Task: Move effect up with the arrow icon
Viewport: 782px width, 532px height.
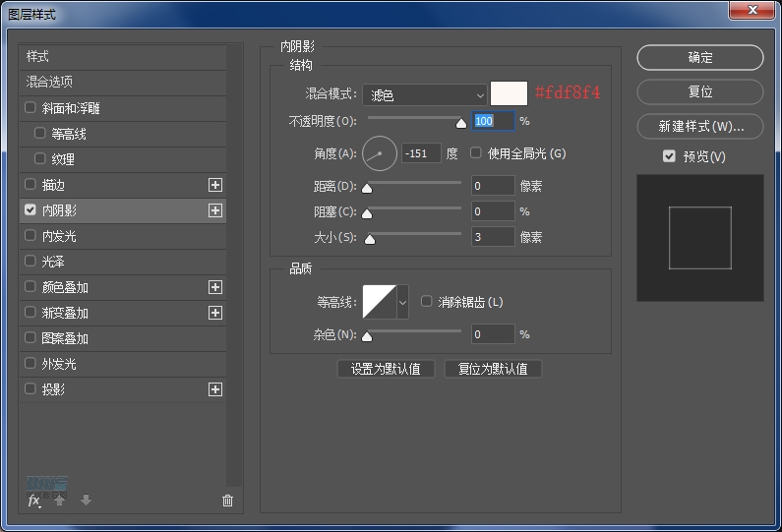Action: pyautogui.click(x=60, y=501)
